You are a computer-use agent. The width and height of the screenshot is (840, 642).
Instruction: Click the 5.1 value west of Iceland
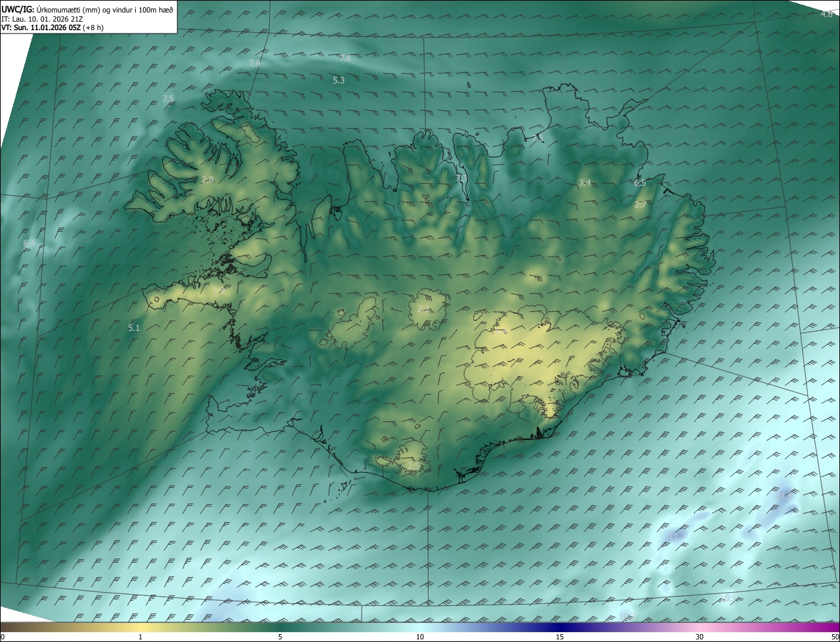coord(134,327)
